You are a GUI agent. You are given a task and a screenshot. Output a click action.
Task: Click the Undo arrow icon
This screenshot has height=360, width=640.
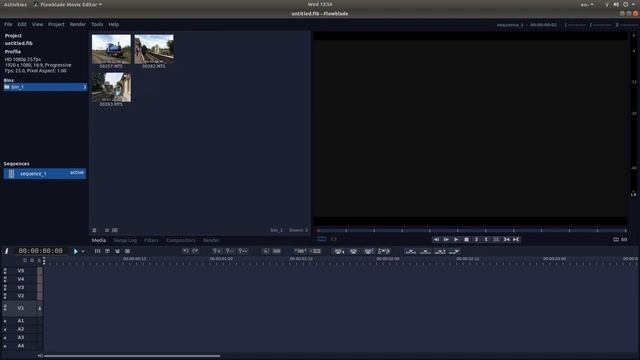[186, 251]
